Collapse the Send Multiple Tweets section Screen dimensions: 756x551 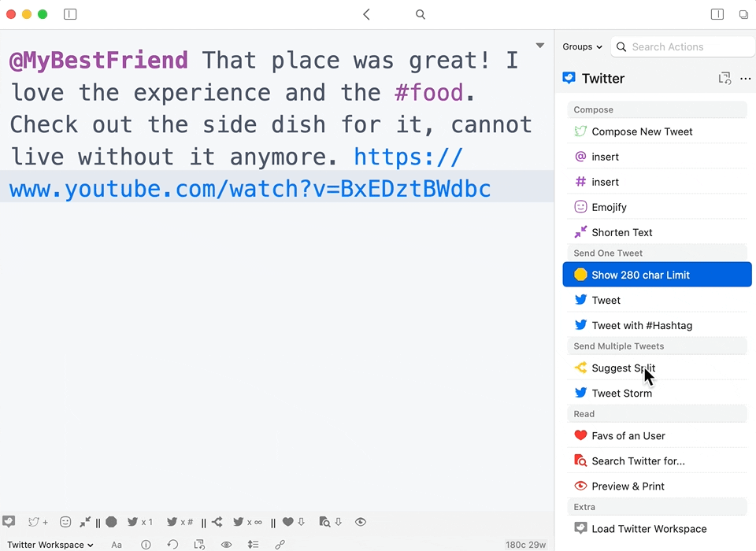pos(657,346)
